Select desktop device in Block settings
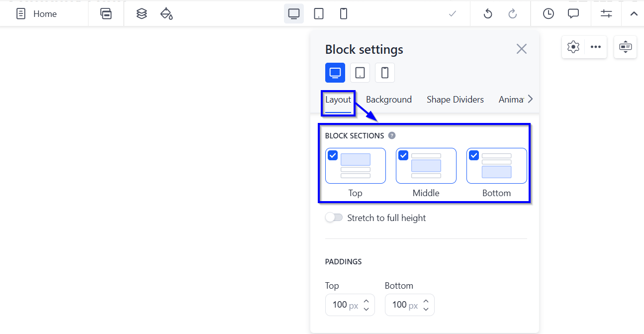Image resolution: width=644 pixels, height=334 pixels. point(335,73)
